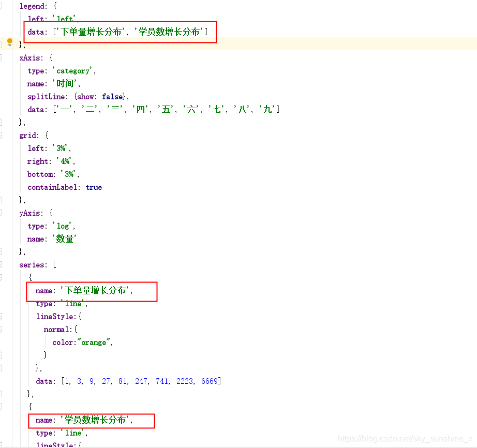This screenshot has width=477, height=448.
Task: Click the grid left value '3%'
Action: (x=61, y=148)
